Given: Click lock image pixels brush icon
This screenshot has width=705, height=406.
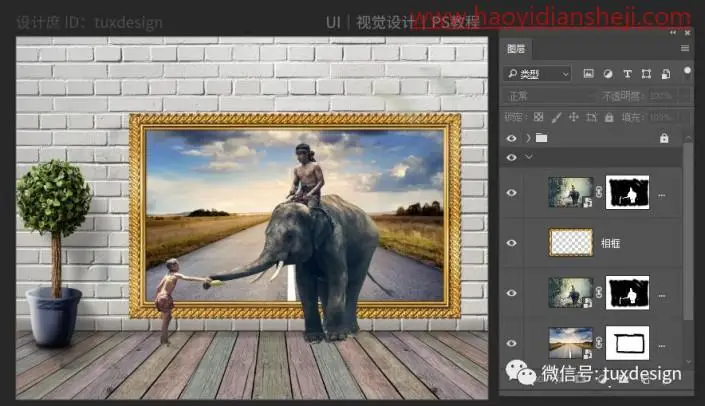Looking at the screenshot, I should pyautogui.click(x=556, y=118).
